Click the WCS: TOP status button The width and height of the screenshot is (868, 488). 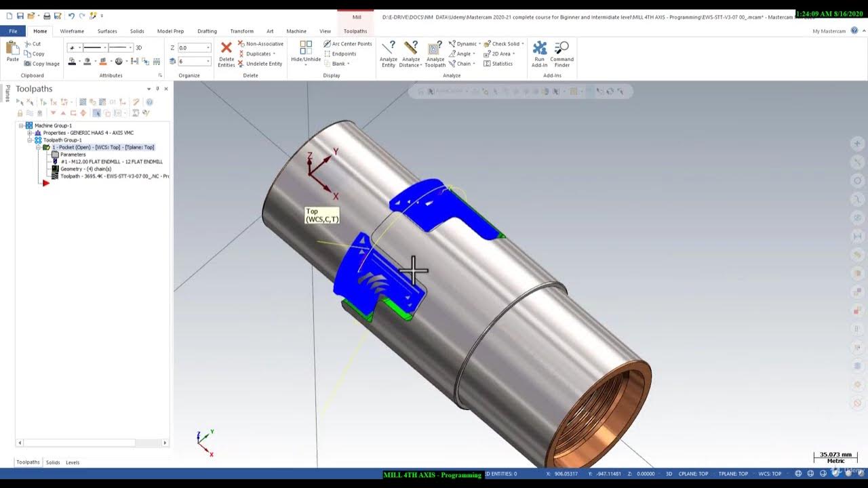click(770, 474)
